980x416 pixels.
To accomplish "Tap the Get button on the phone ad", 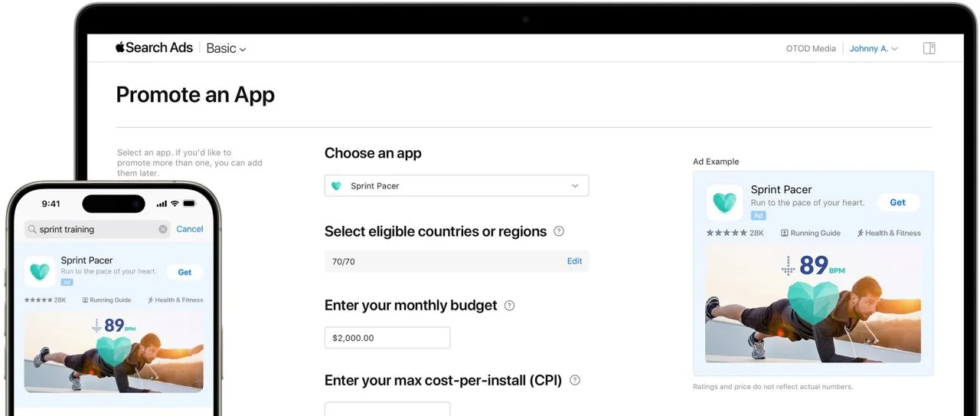I will [185, 272].
